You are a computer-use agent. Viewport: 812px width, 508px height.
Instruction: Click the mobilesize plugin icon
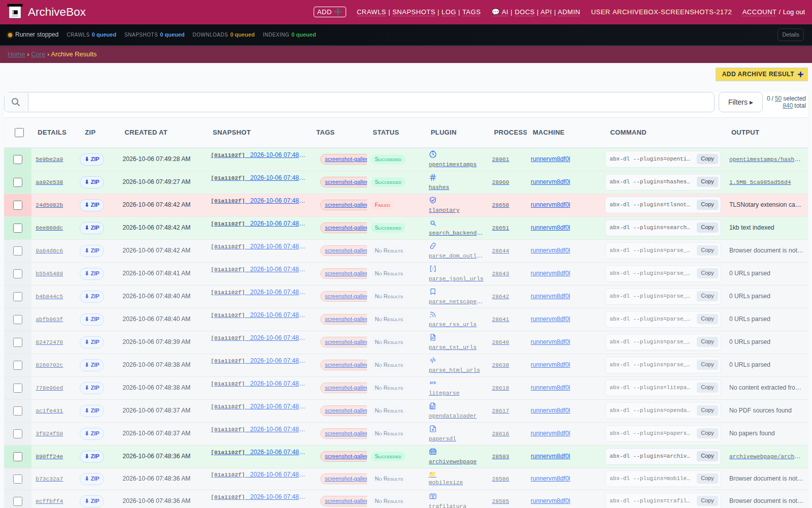(x=433, y=474)
